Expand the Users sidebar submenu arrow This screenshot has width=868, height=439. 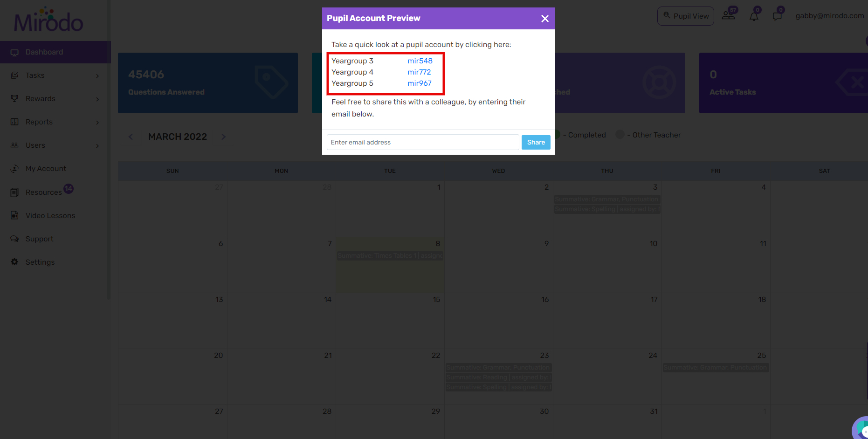(97, 146)
